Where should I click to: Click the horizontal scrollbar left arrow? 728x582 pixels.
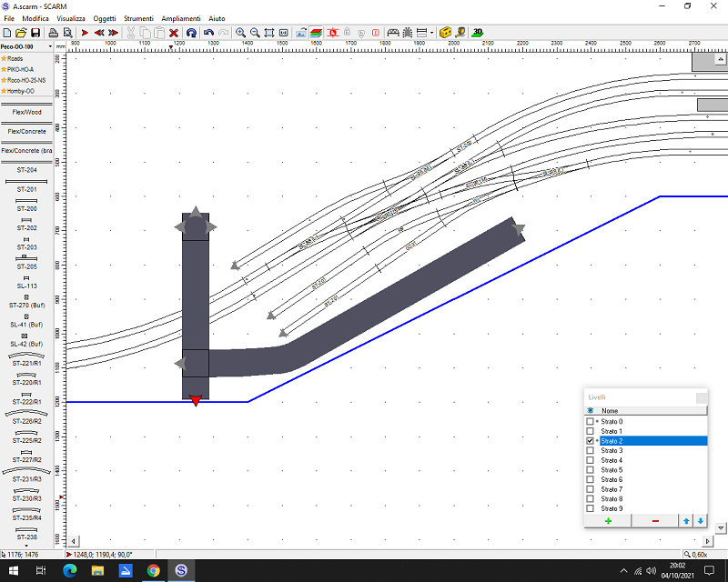coord(75,541)
